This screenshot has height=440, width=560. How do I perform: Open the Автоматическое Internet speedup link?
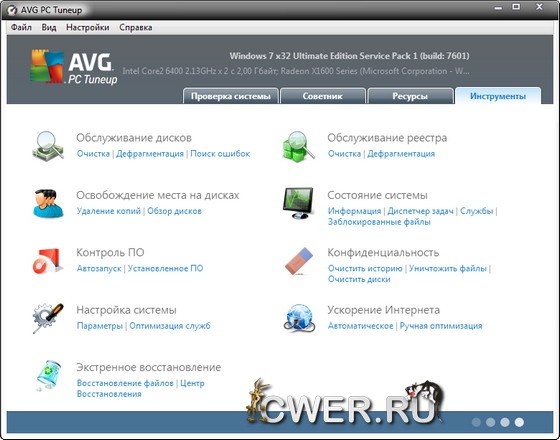360,326
